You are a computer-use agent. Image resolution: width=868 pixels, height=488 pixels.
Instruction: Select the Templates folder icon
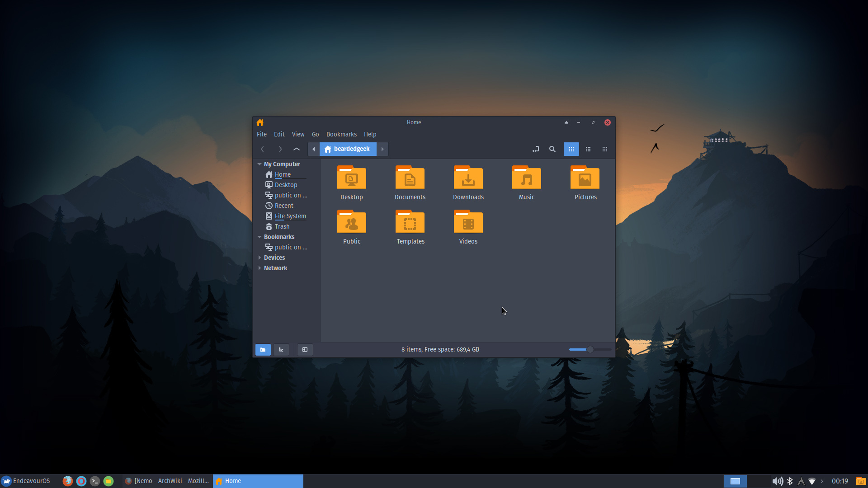(x=410, y=223)
